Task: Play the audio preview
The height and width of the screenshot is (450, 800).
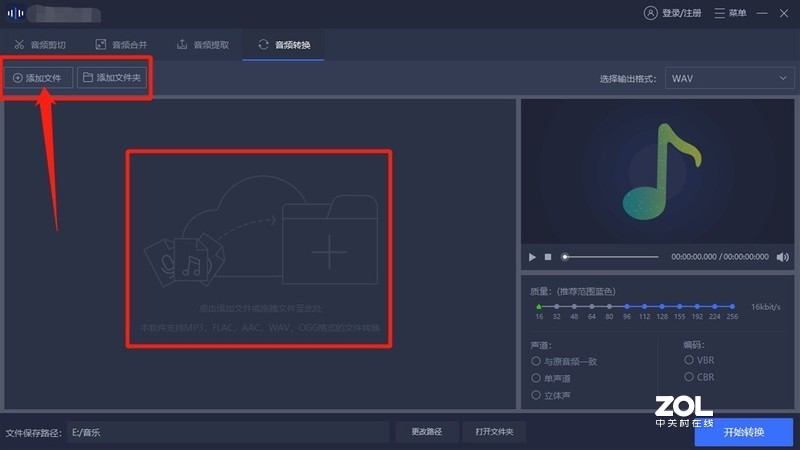Action: pyautogui.click(x=532, y=257)
